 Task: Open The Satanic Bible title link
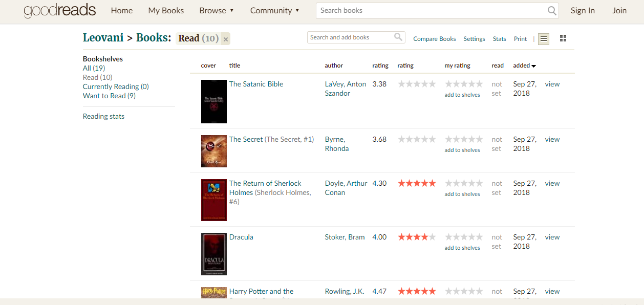pos(256,84)
